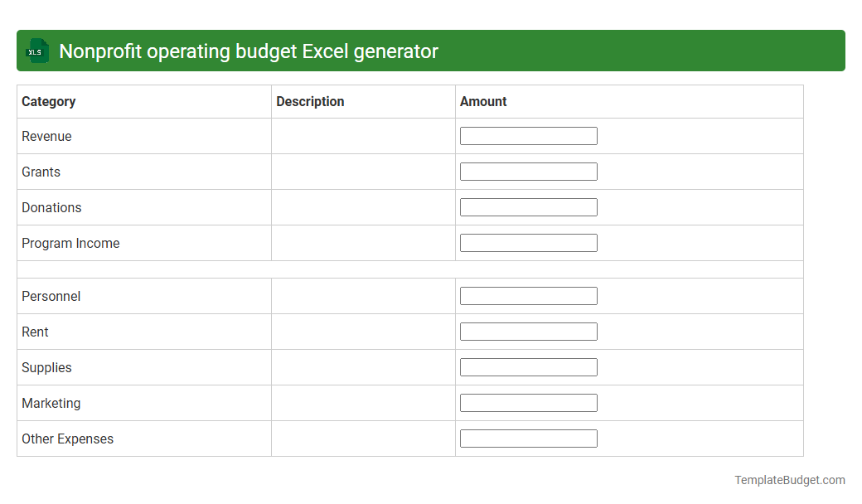Open the TemplateBudget.com link

[791, 479]
